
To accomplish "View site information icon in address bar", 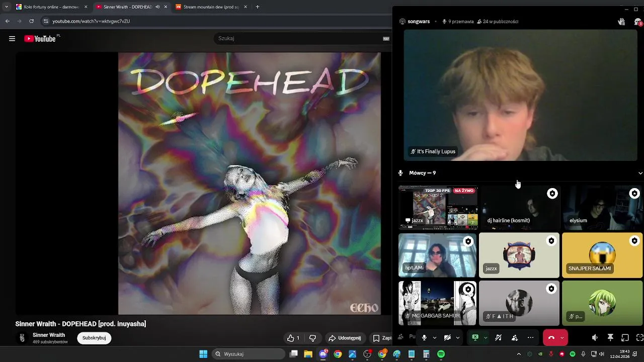I will (46, 21).
